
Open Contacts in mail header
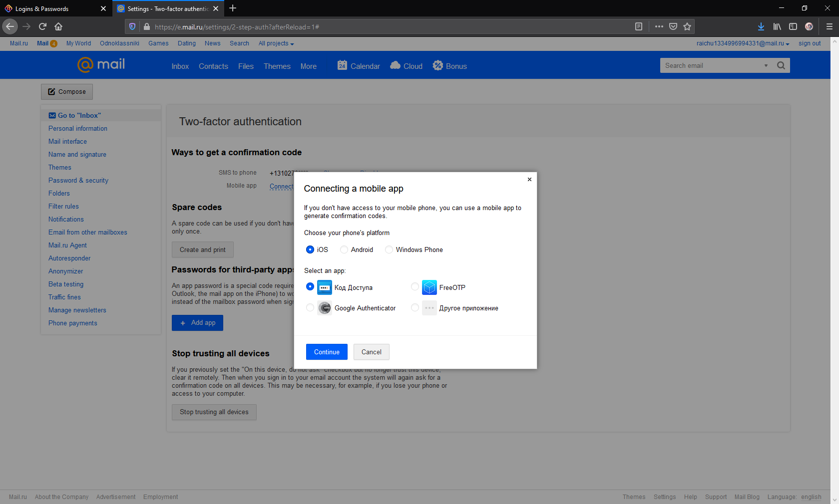coord(213,66)
